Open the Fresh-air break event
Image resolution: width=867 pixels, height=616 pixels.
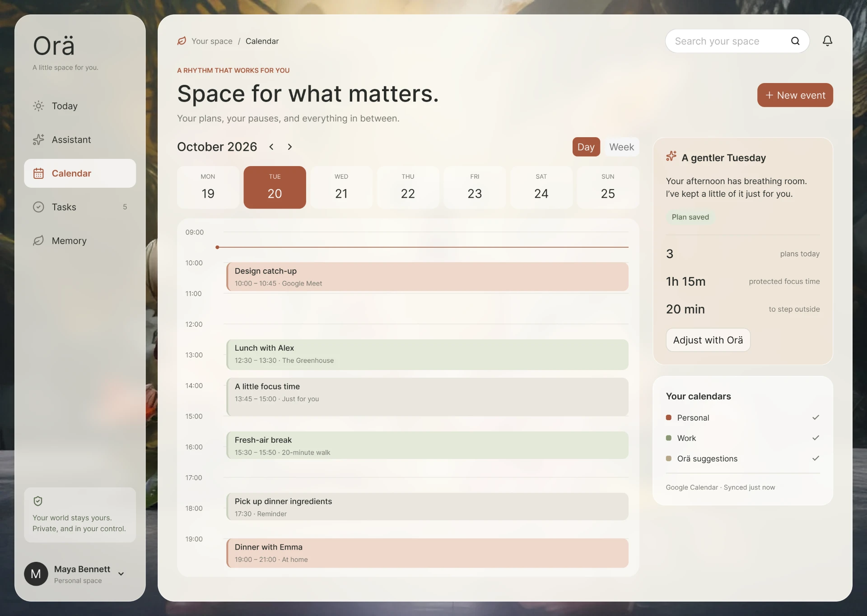[427, 445]
